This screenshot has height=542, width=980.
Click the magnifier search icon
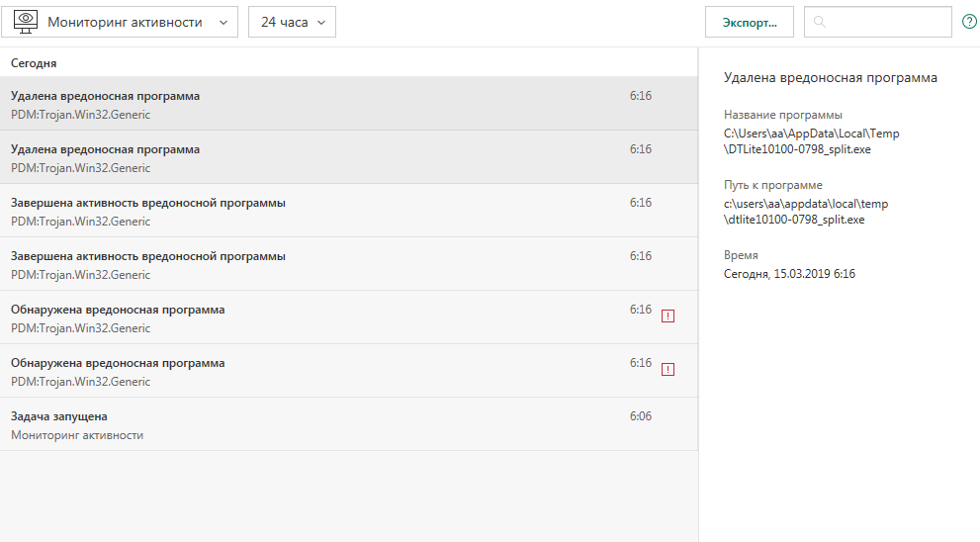pos(820,22)
